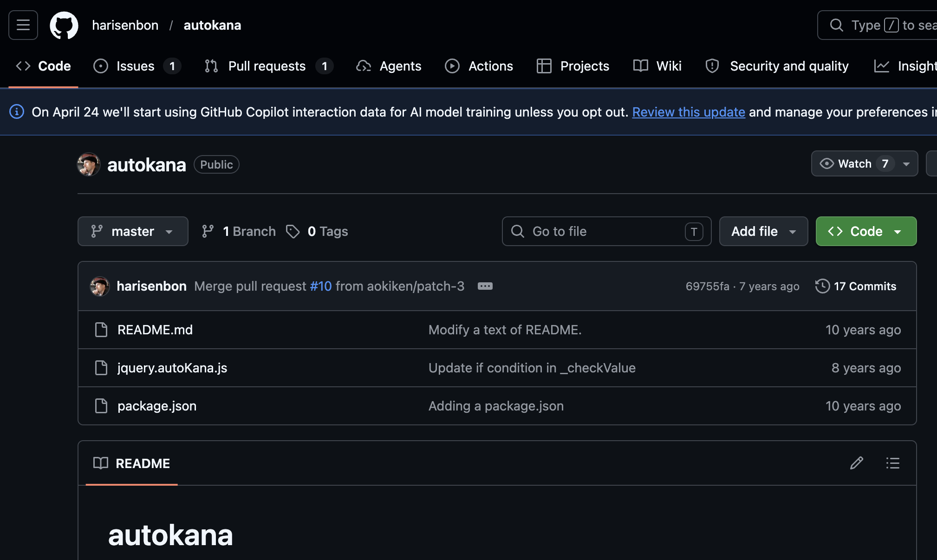Open the green Code dropdown button
This screenshot has width=937, height=560.
pos(866,231)
